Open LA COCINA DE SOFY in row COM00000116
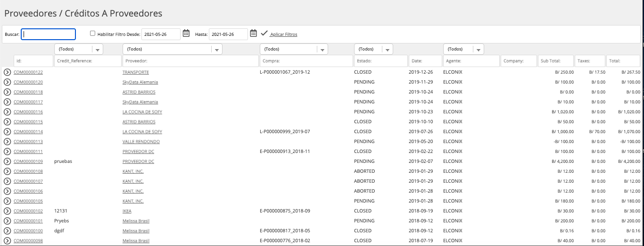The height and width of the screenshot is (246, 644). coord(142,112)
